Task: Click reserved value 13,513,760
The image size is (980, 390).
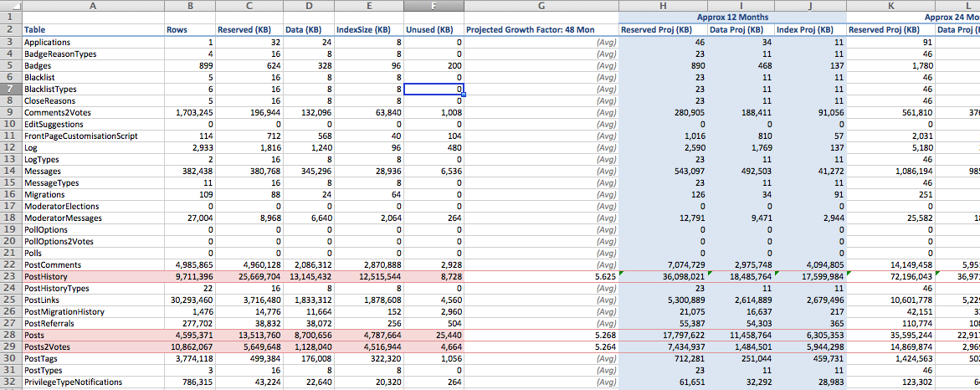Action: tap(249, 335)
